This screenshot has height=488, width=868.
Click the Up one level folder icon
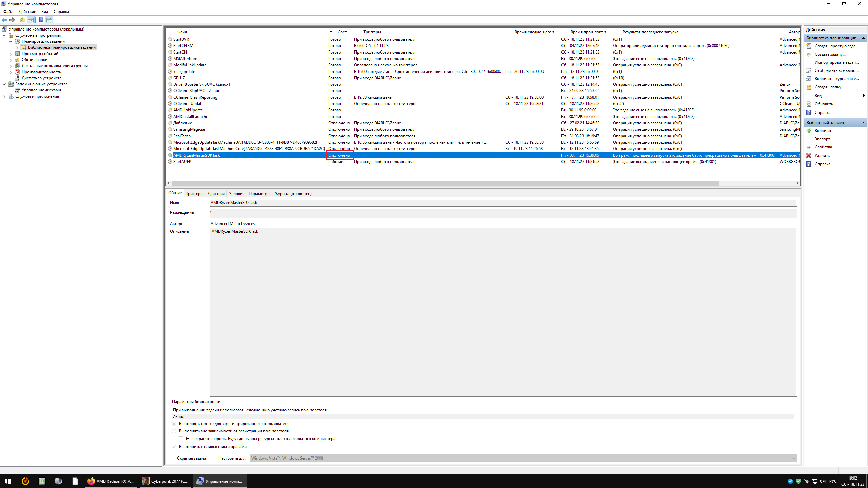point(22,20)
